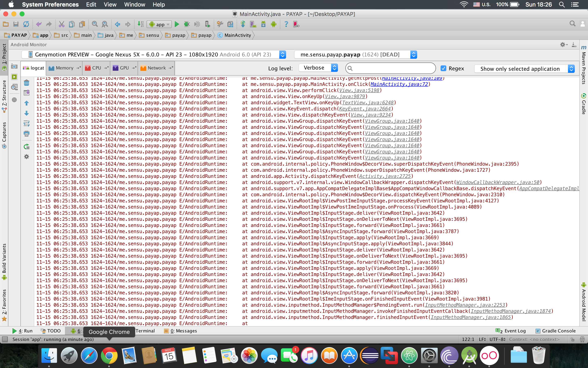Click the PAYAP breadcrumb root
This screenshot has height=368, width=588.
click(x=15, y=35)
